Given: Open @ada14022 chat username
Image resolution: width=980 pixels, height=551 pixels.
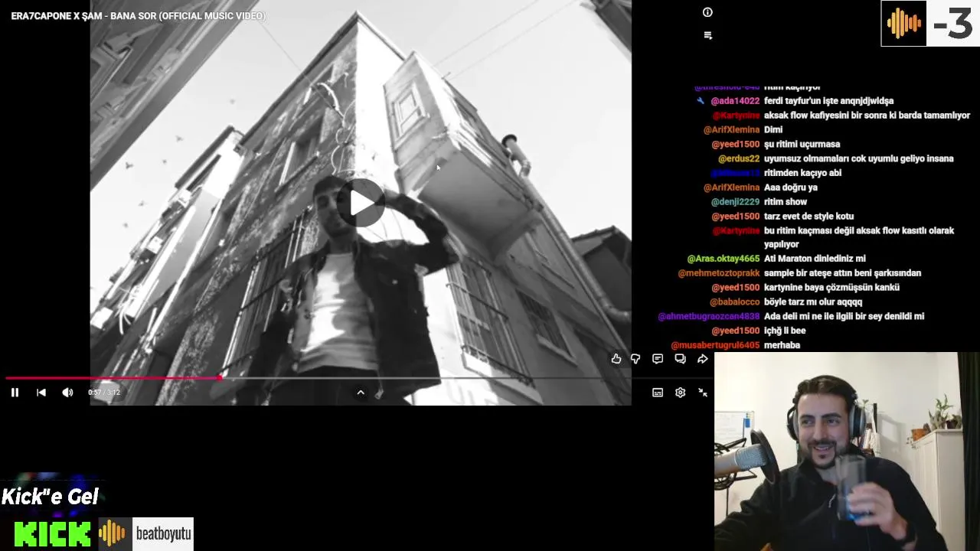Looking at the screenshot, I should (735, 101).
